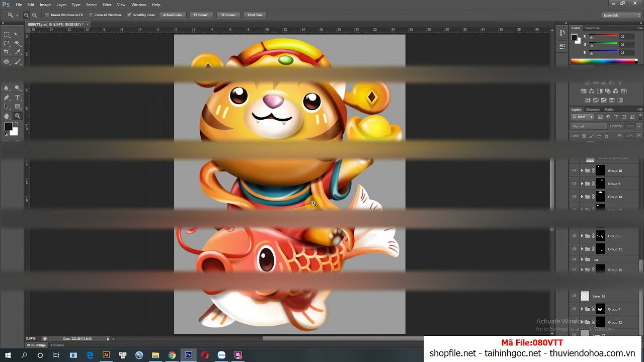Select the Rectangle shape tool
Screen dimensions: 644x362
point(18,107)
